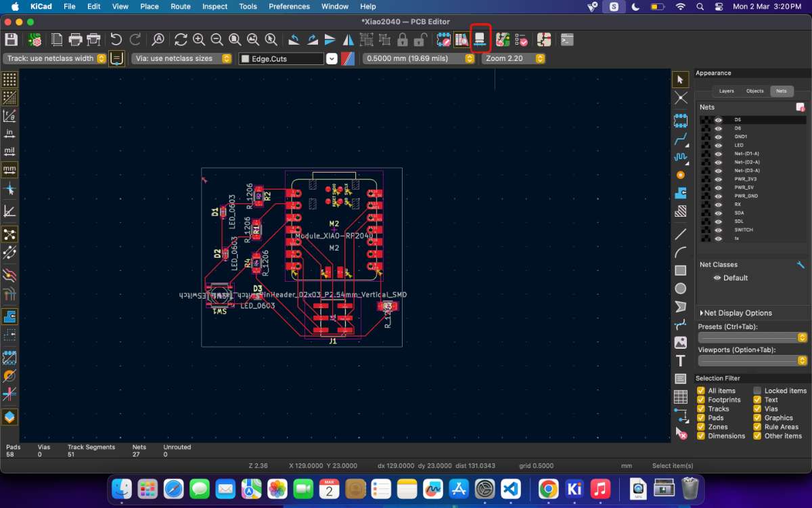Viewport: 812px width, 508px height.
Task: Select the Net-(D2-A) net row
Action: coord(752,162)
